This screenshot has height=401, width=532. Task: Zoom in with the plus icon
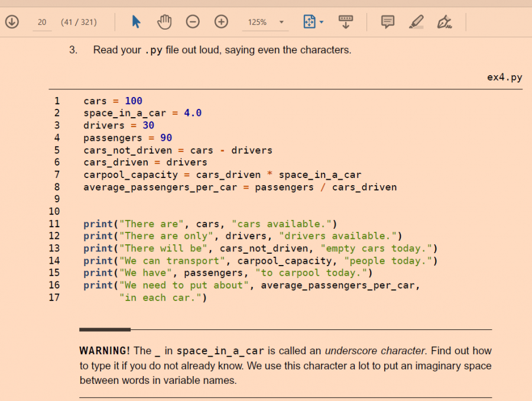(x=221, y=22)
